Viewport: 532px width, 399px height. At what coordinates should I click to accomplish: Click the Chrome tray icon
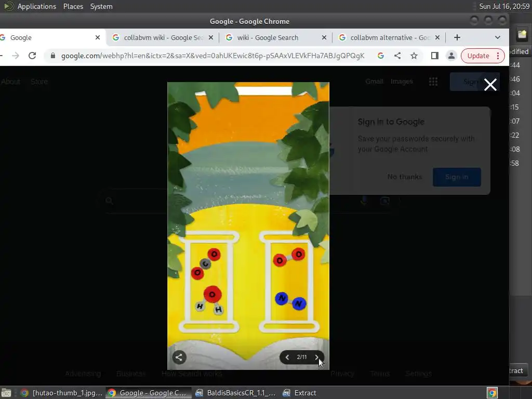coord(492,393)
